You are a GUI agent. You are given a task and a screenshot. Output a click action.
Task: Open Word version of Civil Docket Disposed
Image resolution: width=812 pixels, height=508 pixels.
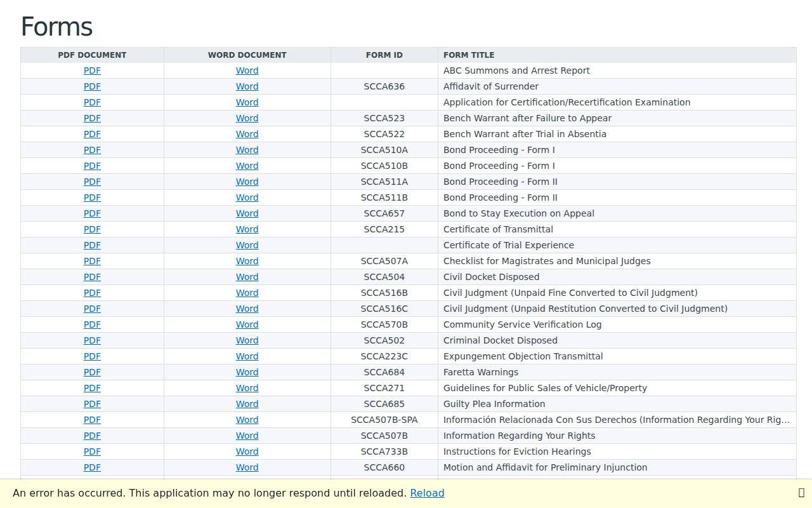click(247, 277)
